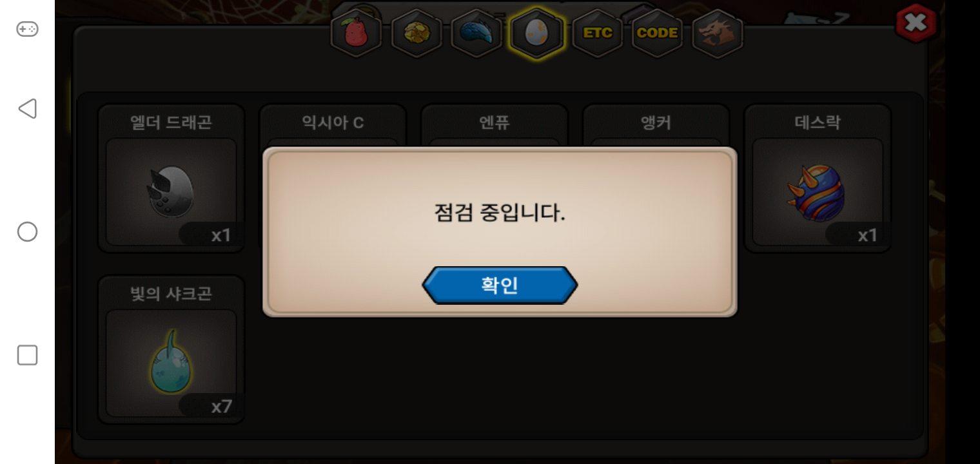Image resolution: width=980 pixels, height=464 pixels.
Task: Open the CODE tab
Action: 657,33
